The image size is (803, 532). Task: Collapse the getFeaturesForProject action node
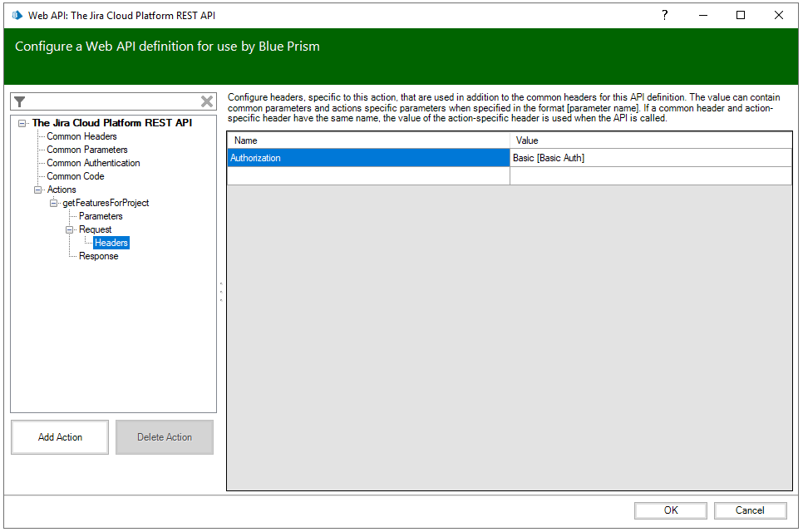pos(54,203)
